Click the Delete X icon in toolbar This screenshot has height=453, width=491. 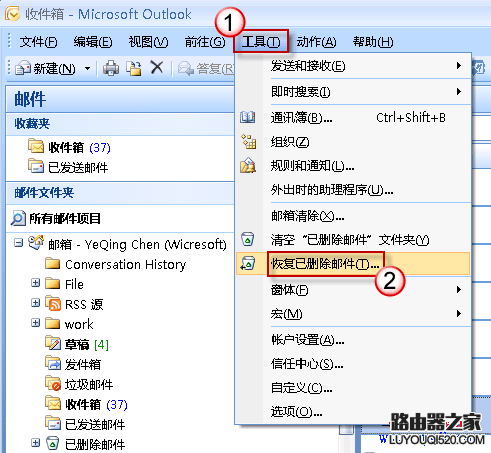click(x=157, y=68)
